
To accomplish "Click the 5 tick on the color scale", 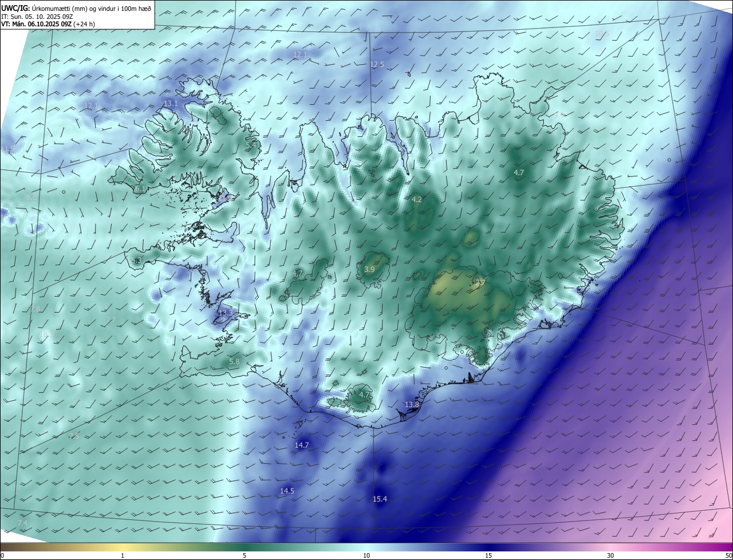I will point(245,556).
